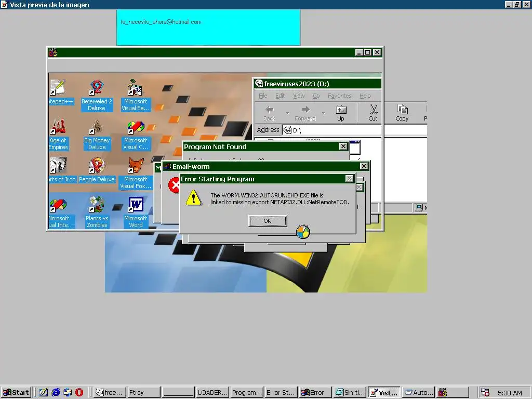Switch to the Auto... taskbar button
This screenshot has height=399, width=532.
[x=418, y=393]
